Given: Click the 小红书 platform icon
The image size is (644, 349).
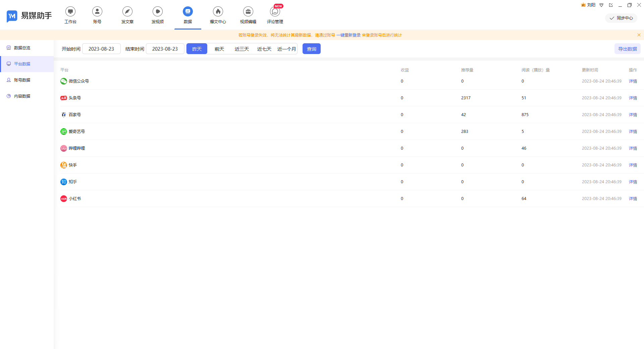Looking at the screenshot, I should click(x=64, y=198).
